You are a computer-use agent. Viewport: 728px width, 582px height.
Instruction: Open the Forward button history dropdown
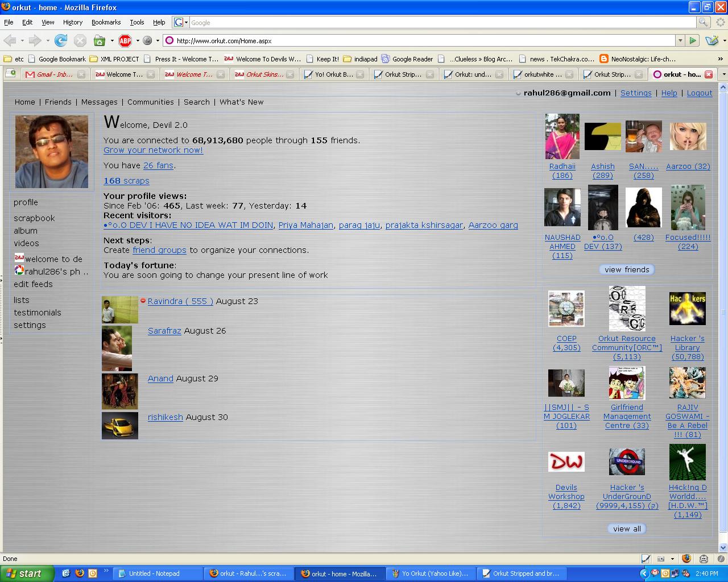[48, 40]
